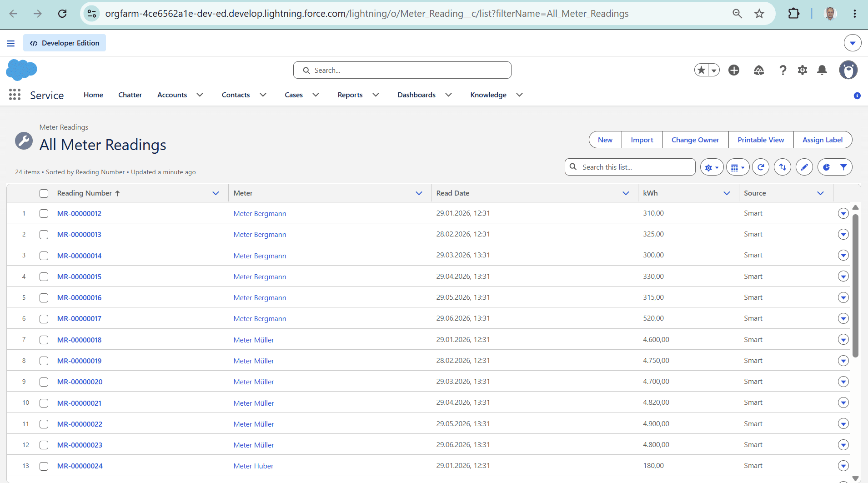Open Trailhead guidance icon
Image resolution: width=868 pixels, height=483 pixels.
[759, 70]
